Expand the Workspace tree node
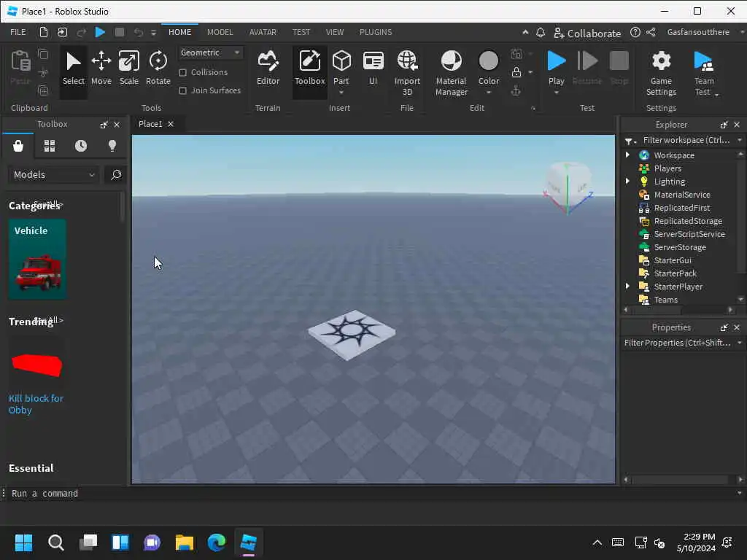 click(627, 155)
